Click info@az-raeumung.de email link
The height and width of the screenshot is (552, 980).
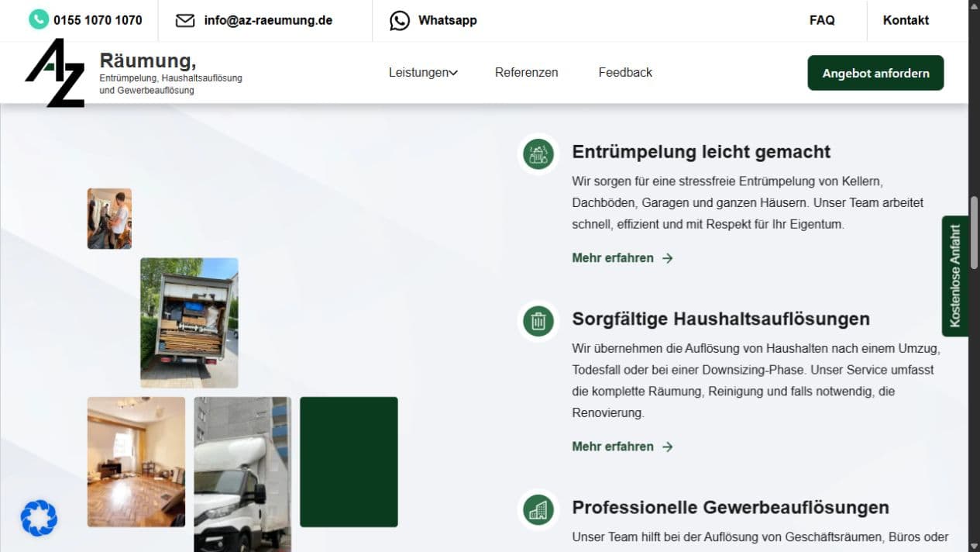pos(268,20)
